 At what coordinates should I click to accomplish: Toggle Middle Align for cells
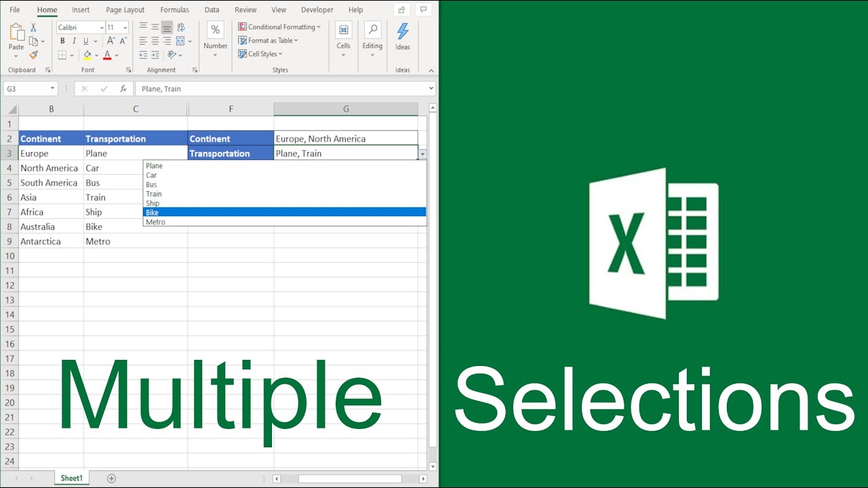click(155, 27)
